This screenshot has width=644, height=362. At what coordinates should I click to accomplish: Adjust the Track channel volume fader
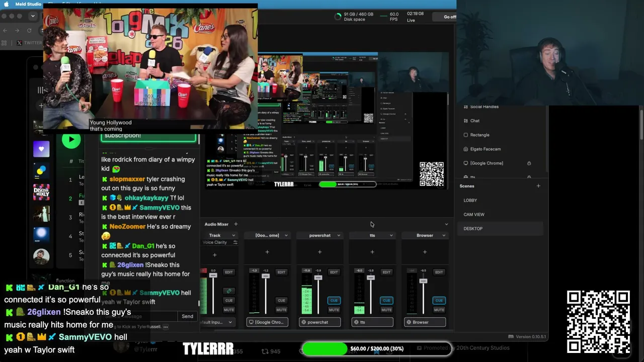pyautogui.click(x=213, y=275)
